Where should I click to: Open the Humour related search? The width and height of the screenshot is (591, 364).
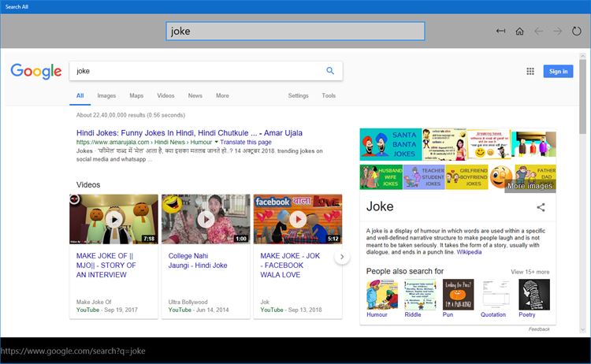click(x=382, y=299)
